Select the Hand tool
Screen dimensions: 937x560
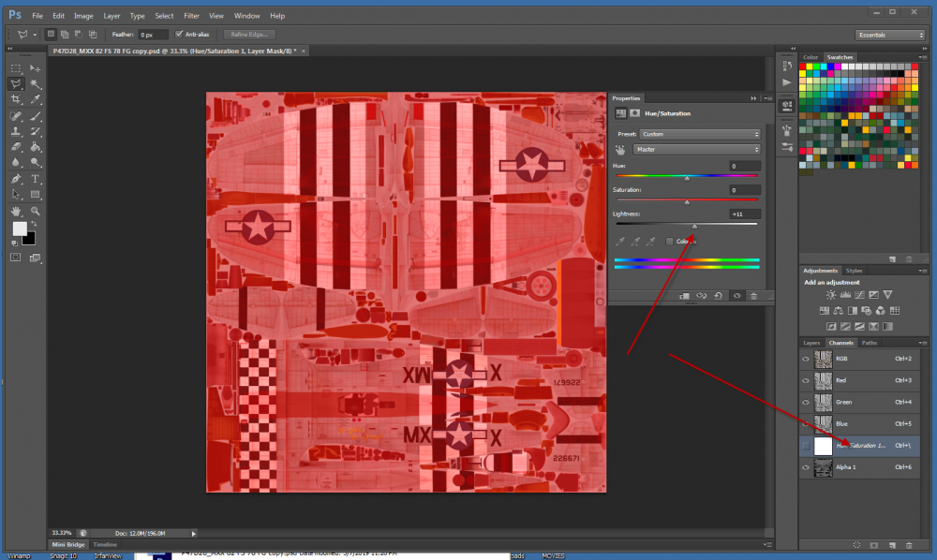[16, 211]
